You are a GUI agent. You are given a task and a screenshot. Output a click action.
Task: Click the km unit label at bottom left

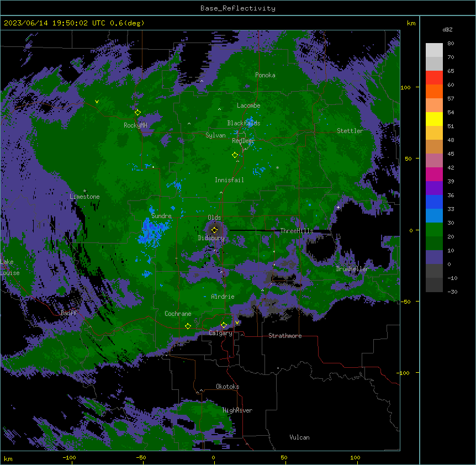[x=8, y=459]
